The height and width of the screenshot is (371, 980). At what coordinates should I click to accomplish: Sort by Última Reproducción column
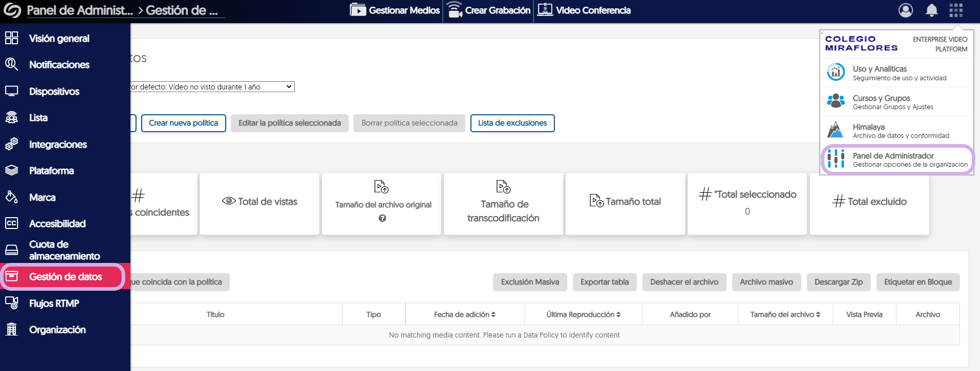coord(583,314)
